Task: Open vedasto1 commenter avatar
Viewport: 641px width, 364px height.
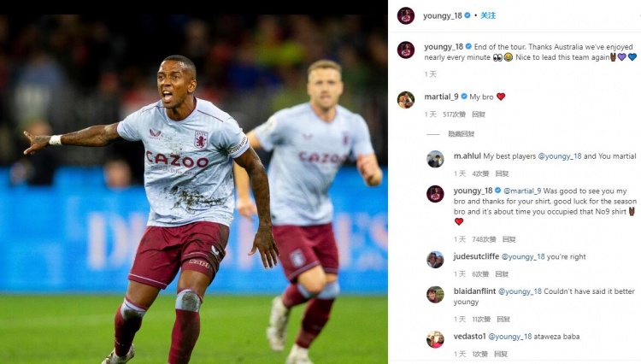Action: click(x=435, y=339)
